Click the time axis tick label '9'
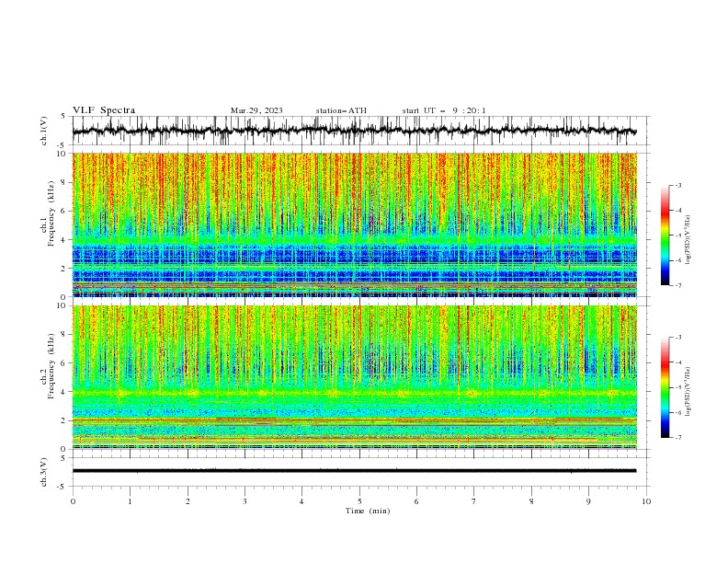The image size is (728, 563). pyautogui.click(x=588, y=501)
